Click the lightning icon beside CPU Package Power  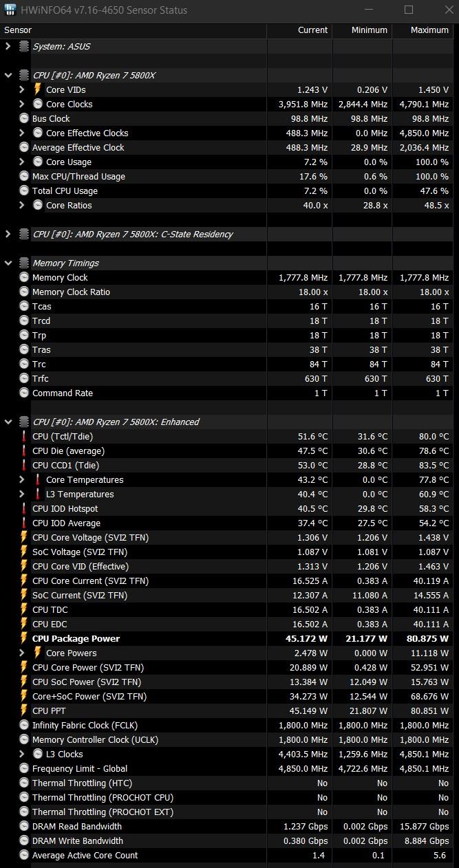pyautogui.click(x=24, y=638)
